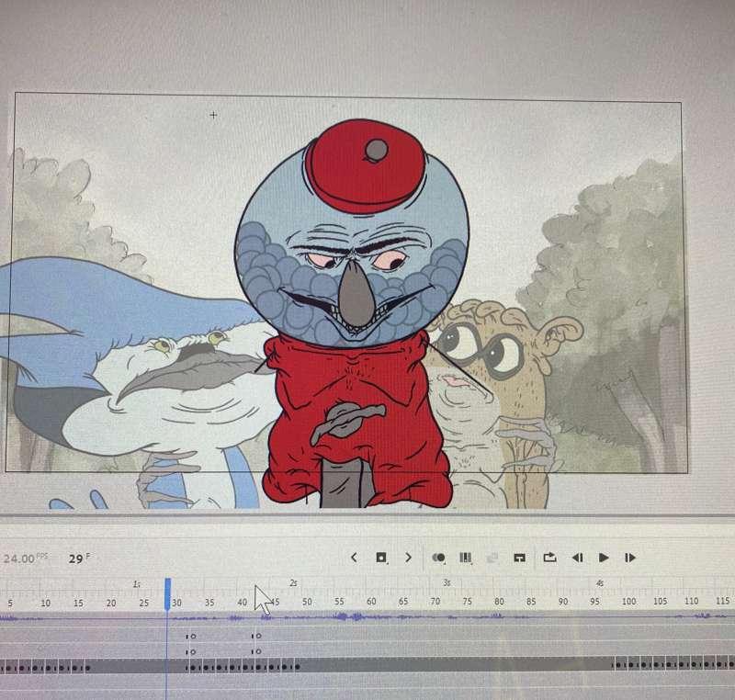This screenshot has width=735, height=700.
Task: Click frame 60 on the timeline ruler
Action: tap(371, 601)
